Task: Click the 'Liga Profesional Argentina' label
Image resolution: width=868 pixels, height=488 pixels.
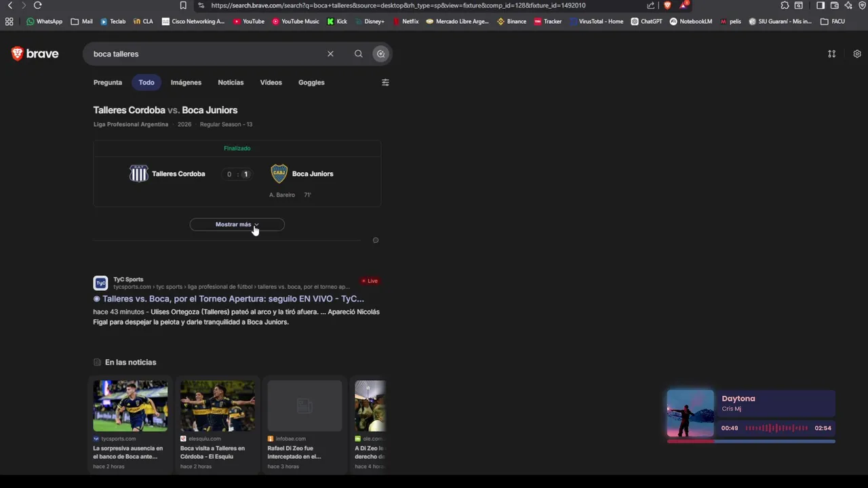Action: coord(131,124)
